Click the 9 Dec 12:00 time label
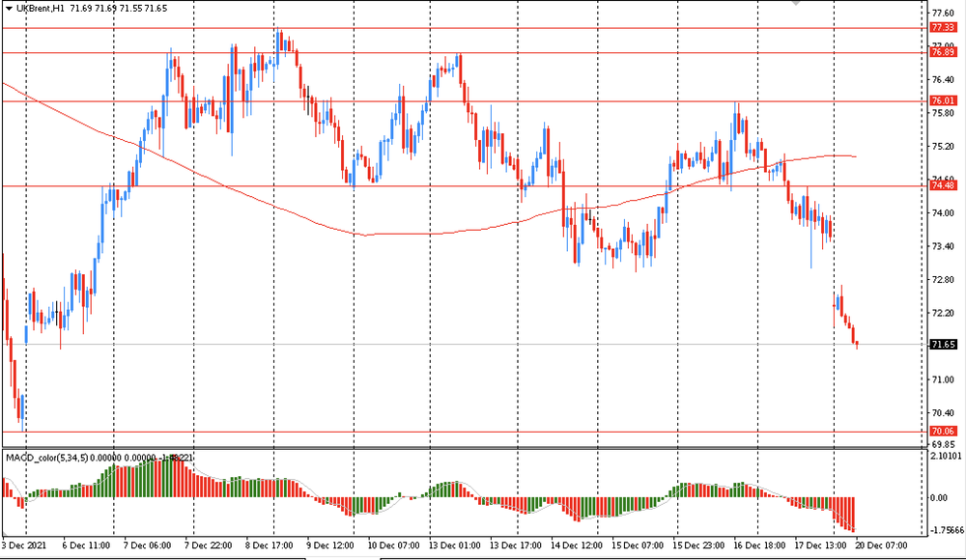The width and height of the screenshot is (966, 560). click(x=330, y=546)
